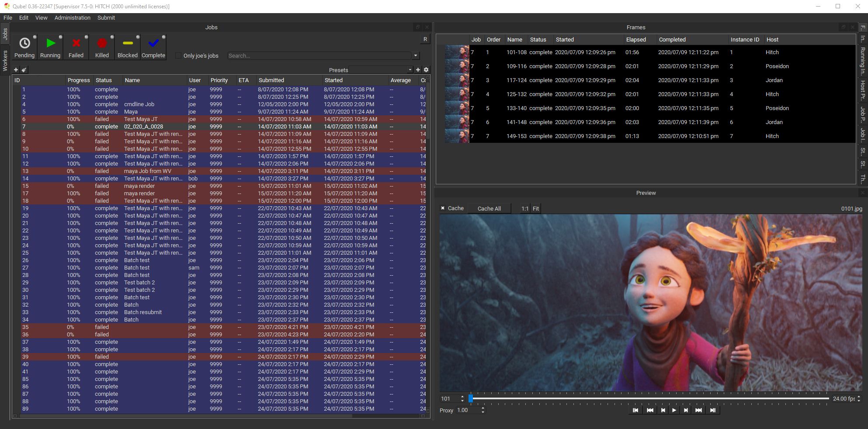The width and height of the screenshot is (868, 429).
Task: Toggle the Running jobs filter
Action: coord(50,47)
